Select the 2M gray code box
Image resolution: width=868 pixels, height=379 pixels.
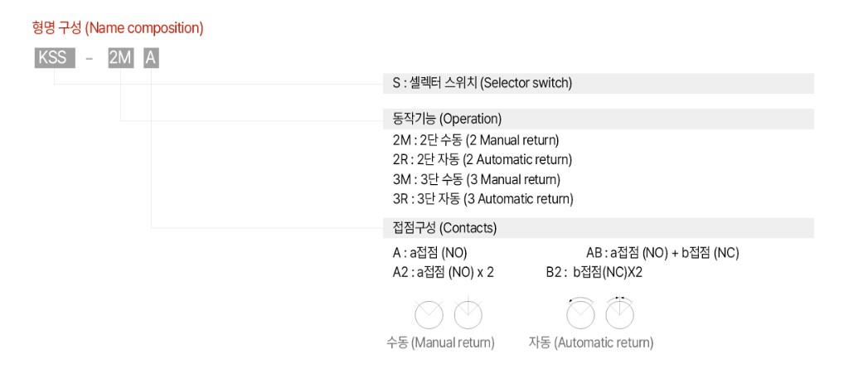(121, 58)
